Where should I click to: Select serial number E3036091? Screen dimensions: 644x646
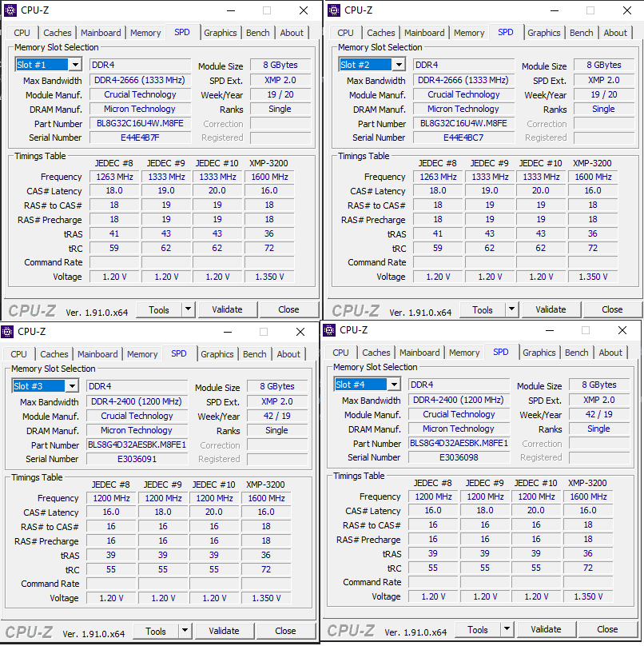pyautogui.click(x=137, y=459)
